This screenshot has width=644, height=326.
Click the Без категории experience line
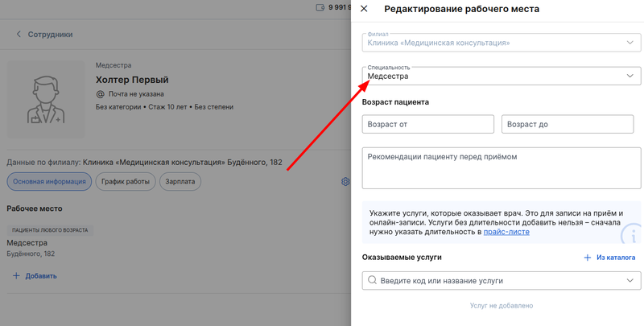(x=164, y=107)
